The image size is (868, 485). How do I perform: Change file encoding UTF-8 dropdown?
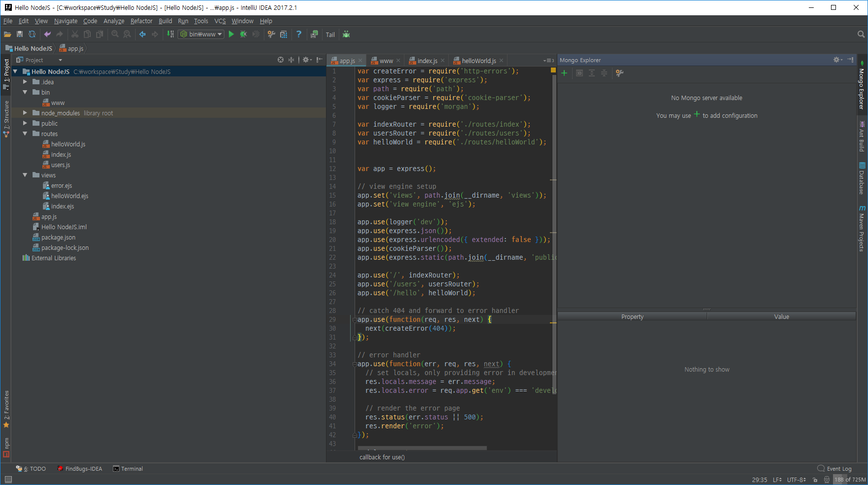pyautogui.click(x=796, y=480)
